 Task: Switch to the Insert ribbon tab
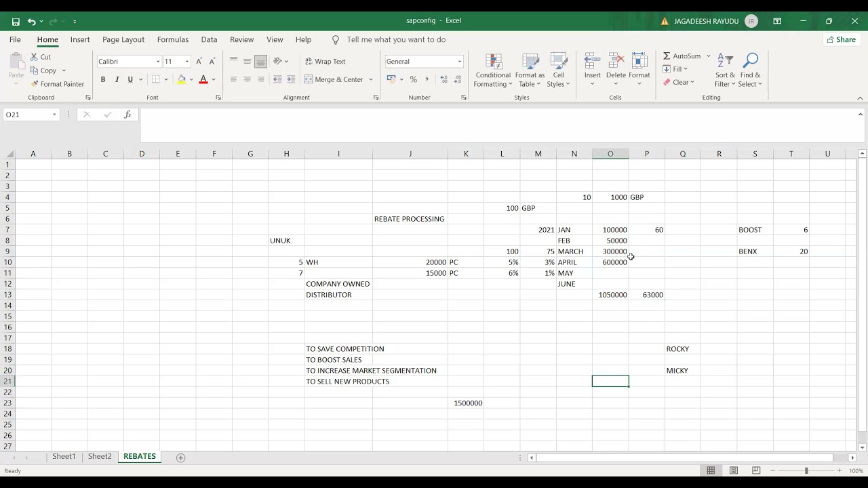click(80, 40)
